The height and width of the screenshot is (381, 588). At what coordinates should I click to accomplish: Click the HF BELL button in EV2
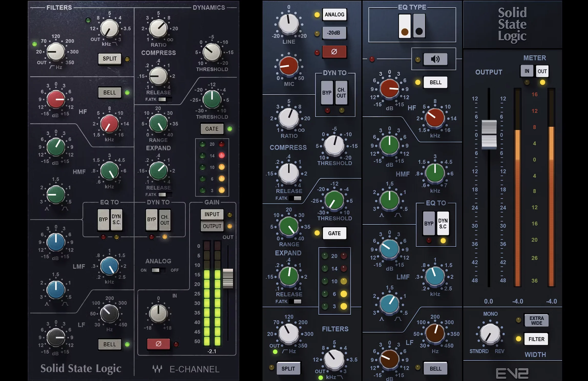(435, 82)
